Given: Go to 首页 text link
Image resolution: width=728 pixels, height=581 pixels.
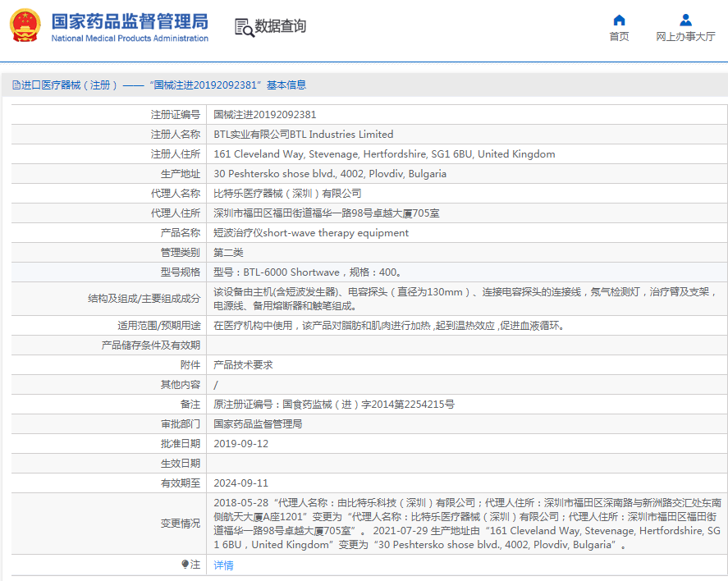Looking at the screenshot, I should 619,37.
